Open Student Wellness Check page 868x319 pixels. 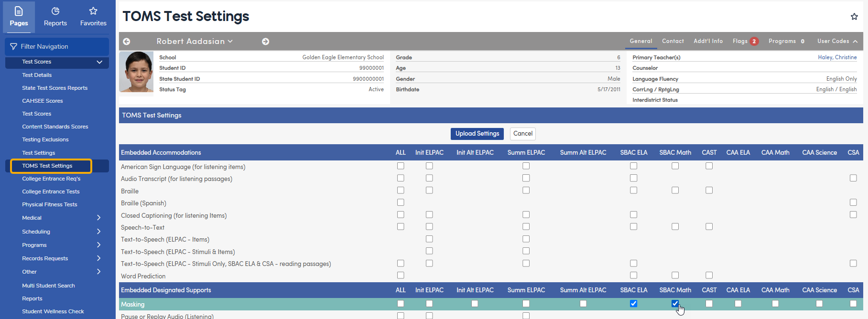click(53, 311)
